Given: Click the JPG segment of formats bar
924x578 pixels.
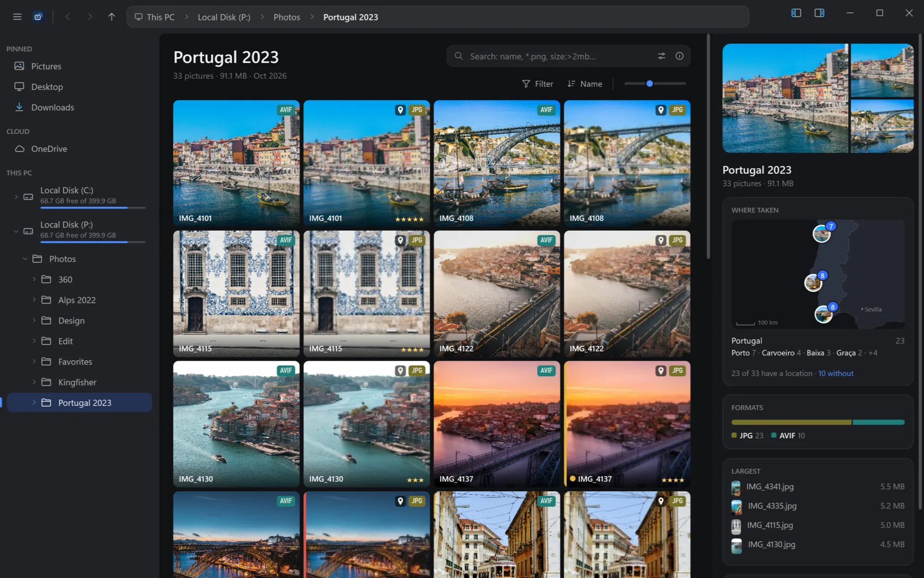Looking at the screenshot, I should pyautogui.click(x=791, y=422).
